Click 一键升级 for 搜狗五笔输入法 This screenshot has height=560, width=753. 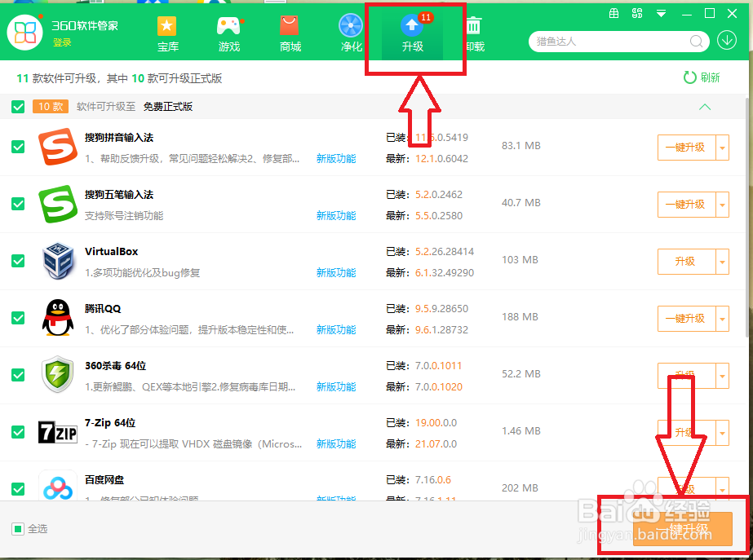point(686,205)
